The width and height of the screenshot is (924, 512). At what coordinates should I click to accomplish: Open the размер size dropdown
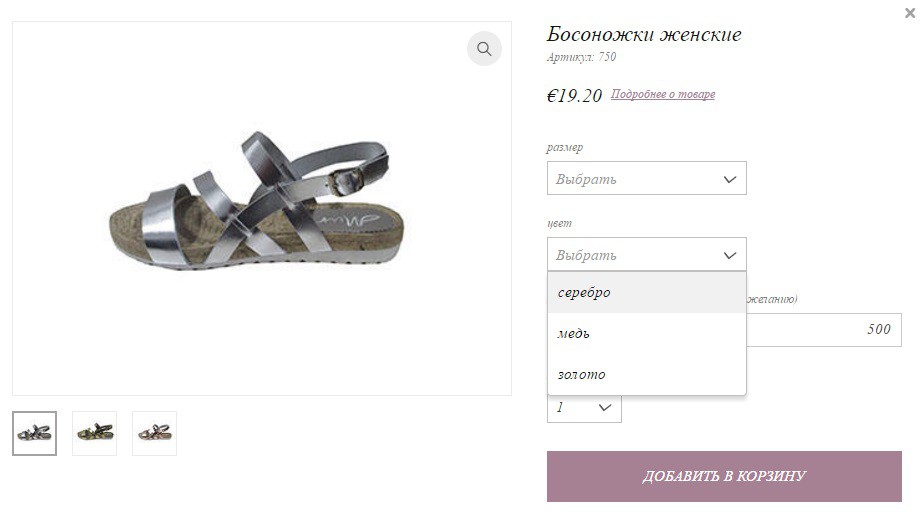(x=646, y=178)
